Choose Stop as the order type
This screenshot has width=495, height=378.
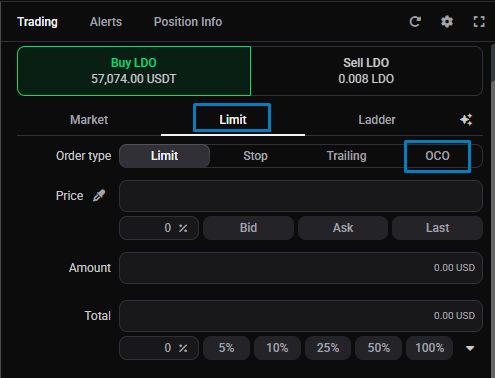tap(255, 156)
